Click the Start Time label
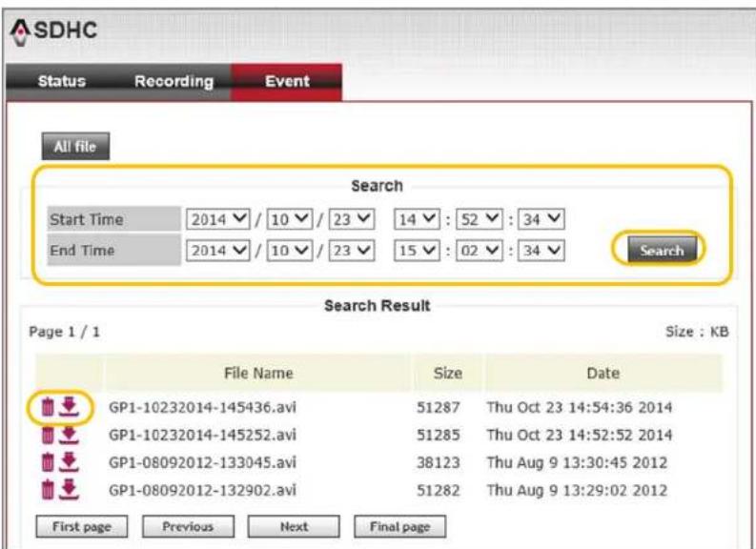 [x=87, y=220]
